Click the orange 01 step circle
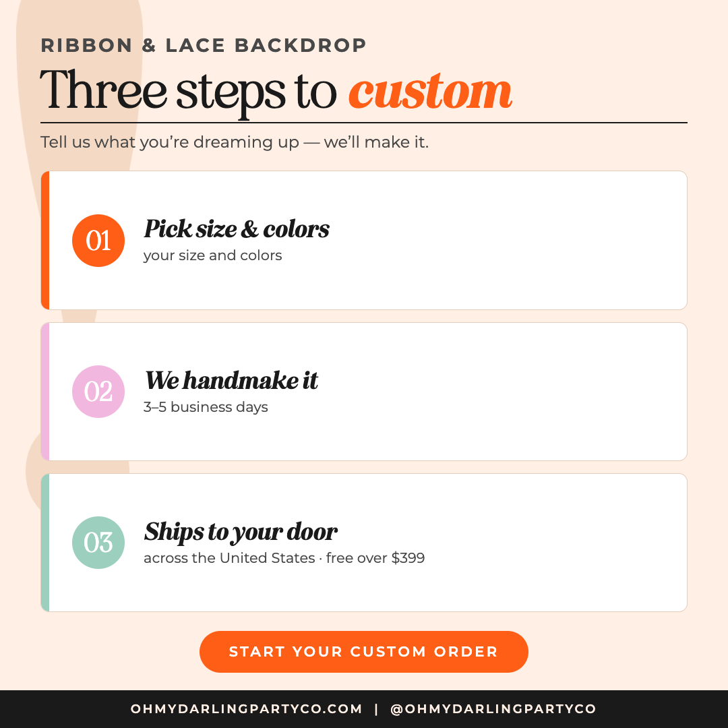Screen dimensions: 728x728 pyautogui.click(x=98, y=241)
